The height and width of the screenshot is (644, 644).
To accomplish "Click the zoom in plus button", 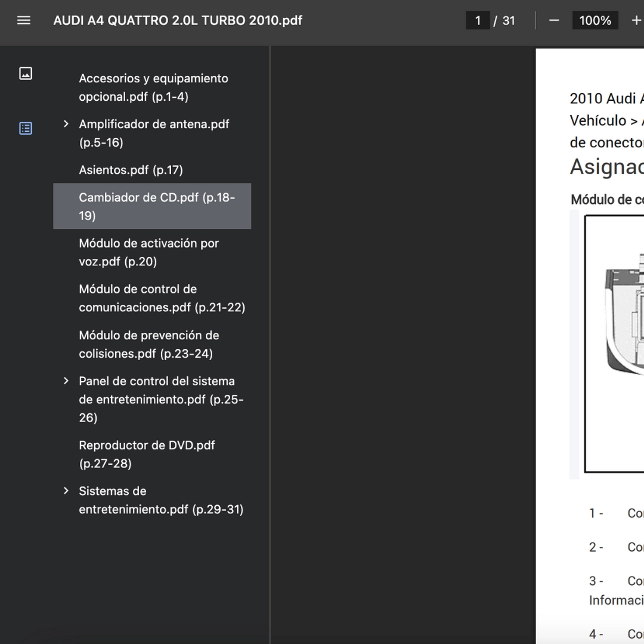I will [636, 20].
